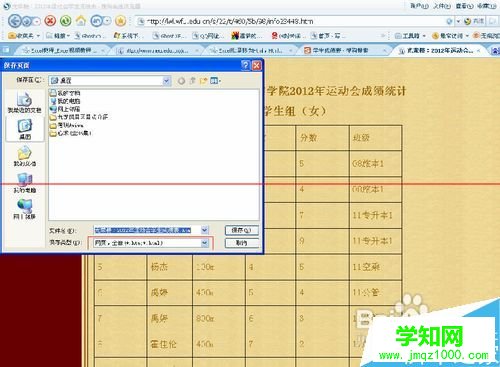
Task: Open the 工具箱 toolbar dropdown
Action: click(410, 35)
